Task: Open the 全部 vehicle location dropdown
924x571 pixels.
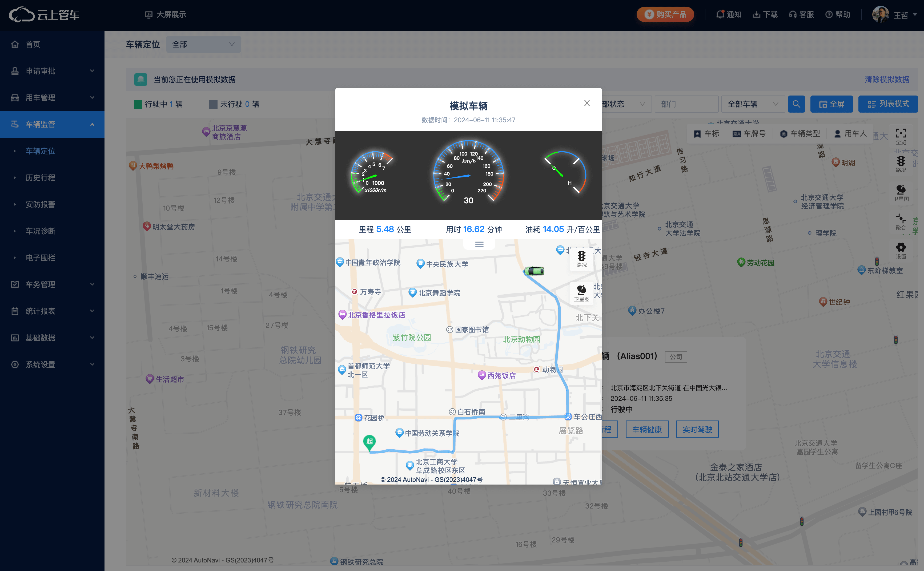Action: coord(203,44)
